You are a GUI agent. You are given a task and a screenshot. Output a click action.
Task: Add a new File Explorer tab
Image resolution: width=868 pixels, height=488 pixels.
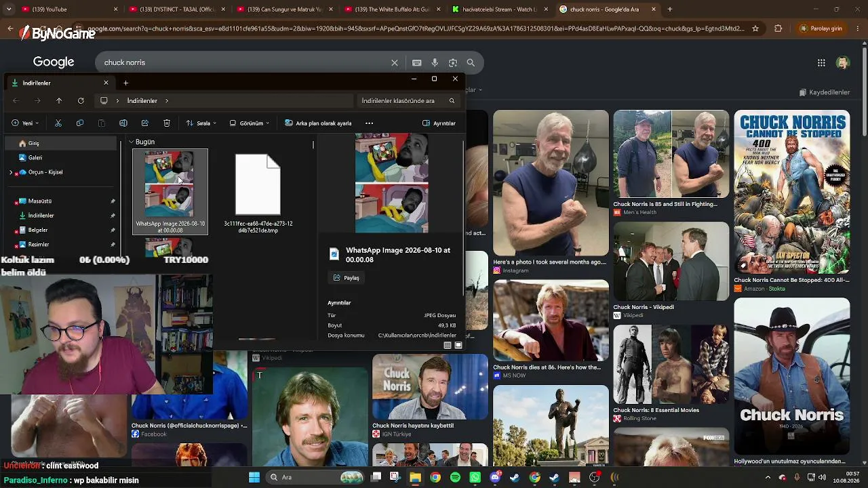point(125,83)
